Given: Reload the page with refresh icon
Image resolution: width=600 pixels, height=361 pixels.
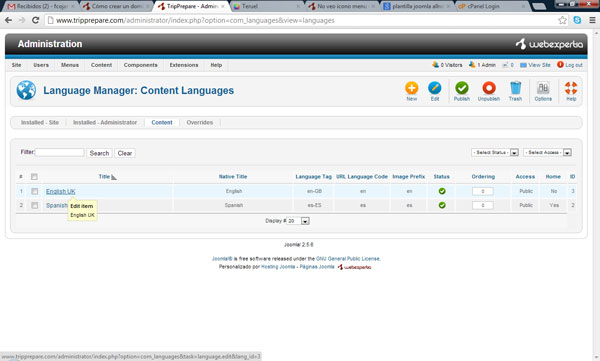Looking at the screenshot, I should click(35, 20).
